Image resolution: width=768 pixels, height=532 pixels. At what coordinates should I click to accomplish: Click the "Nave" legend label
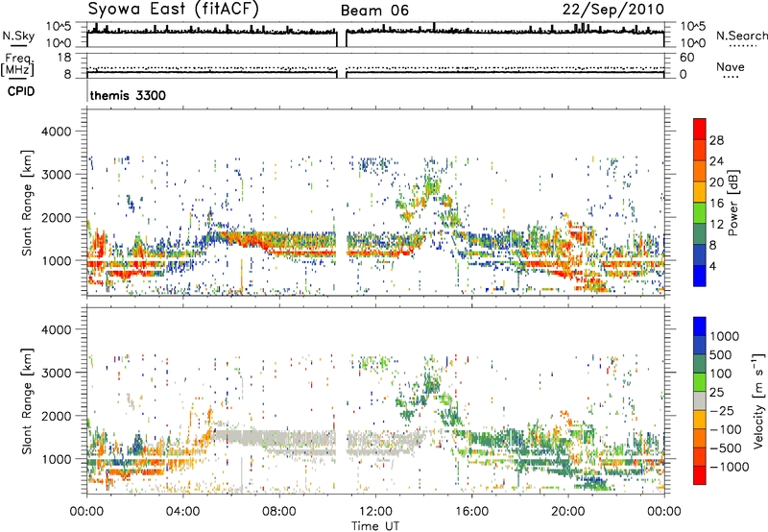pos(731,67)
